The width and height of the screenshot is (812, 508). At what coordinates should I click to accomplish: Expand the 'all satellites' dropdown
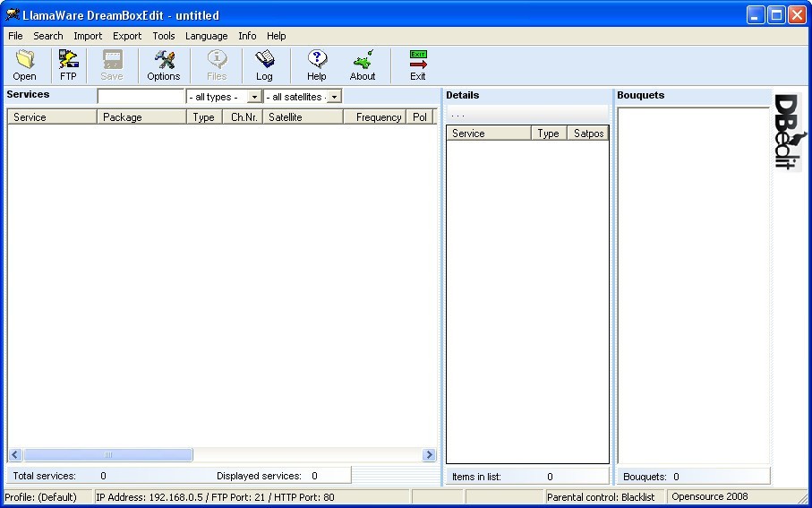[334, 97]
